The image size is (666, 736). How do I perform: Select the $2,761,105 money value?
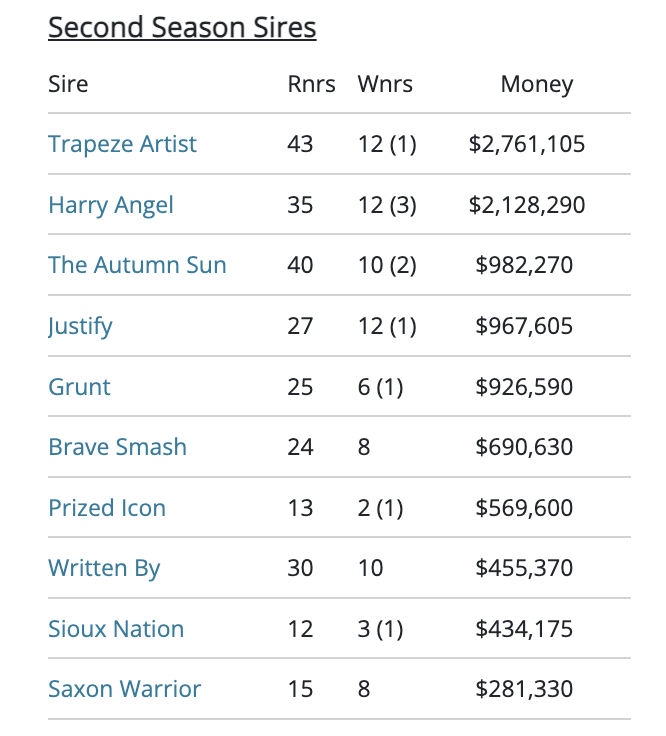pyautogui.click(x=527, y=144)
